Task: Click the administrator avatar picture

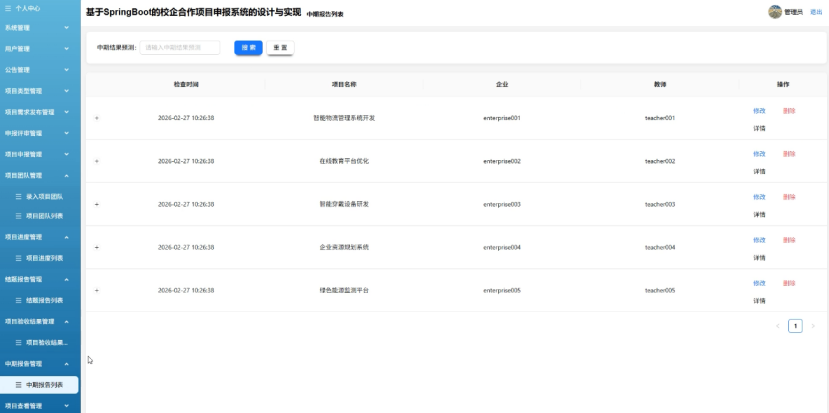Action: click(775, 12)
